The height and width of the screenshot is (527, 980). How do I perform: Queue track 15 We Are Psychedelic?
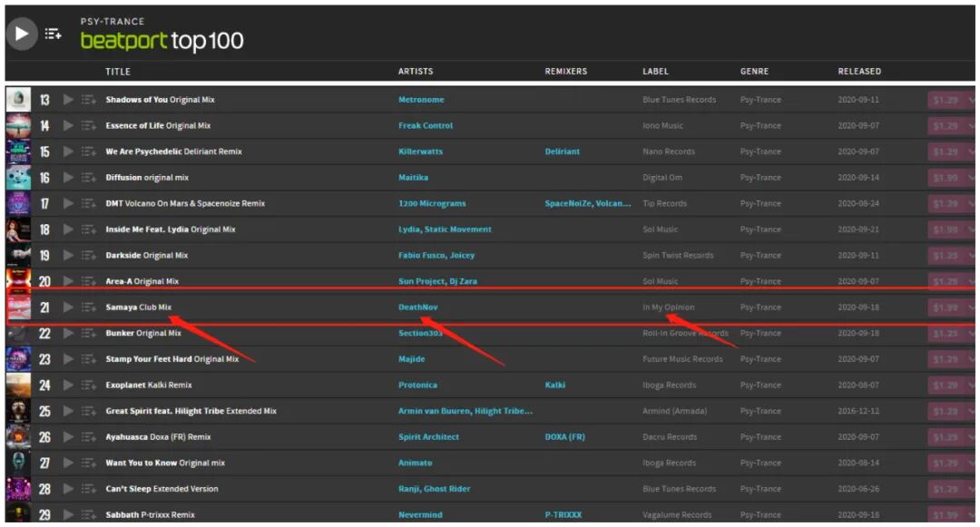(89, 151)
